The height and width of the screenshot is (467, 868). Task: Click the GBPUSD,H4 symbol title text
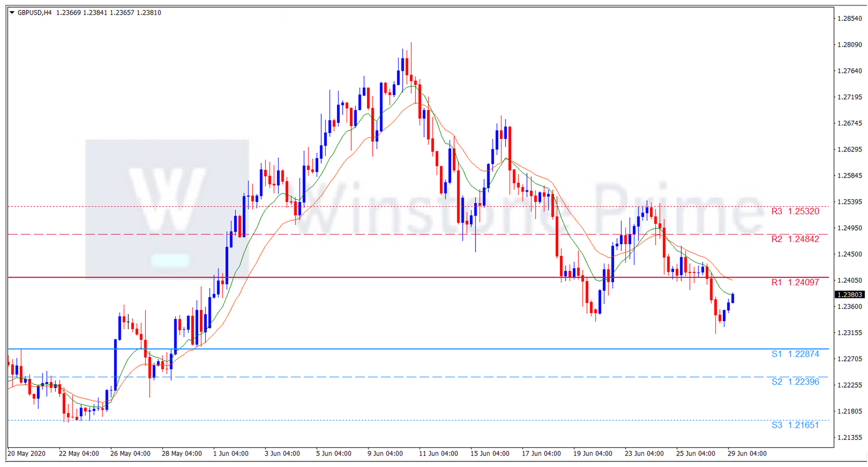point(35,13)
